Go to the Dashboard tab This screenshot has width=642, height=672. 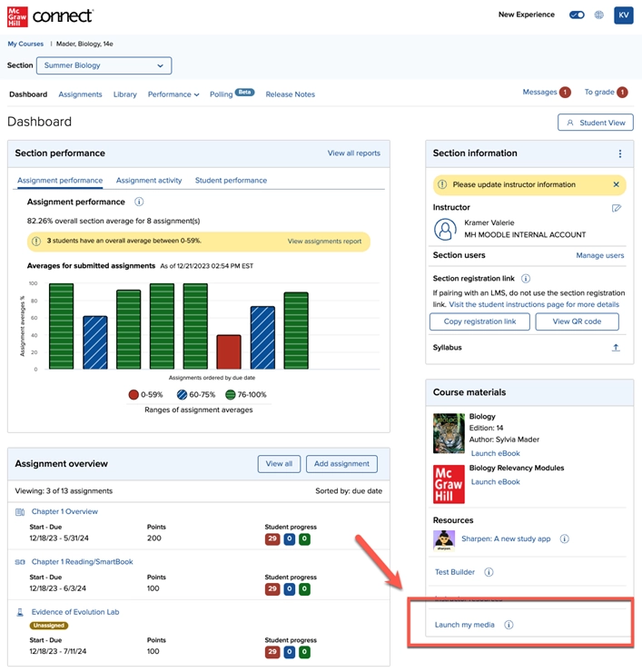pos(28,94)
